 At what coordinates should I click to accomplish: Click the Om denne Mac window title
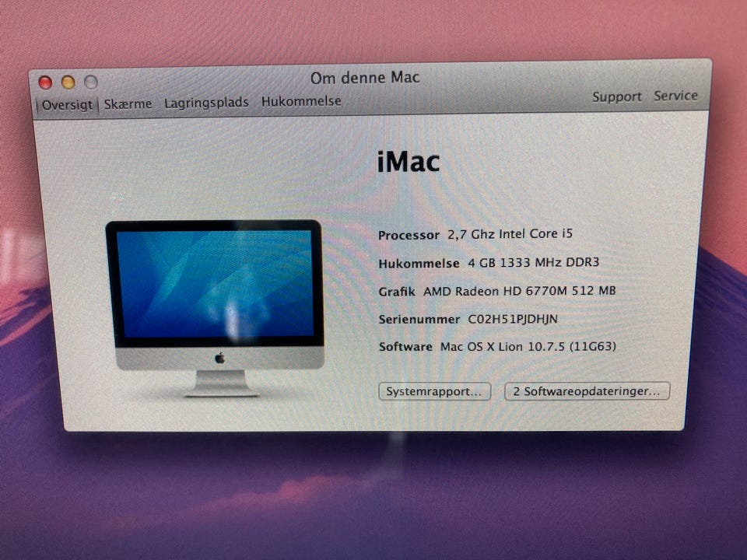(x=365, y=78)
